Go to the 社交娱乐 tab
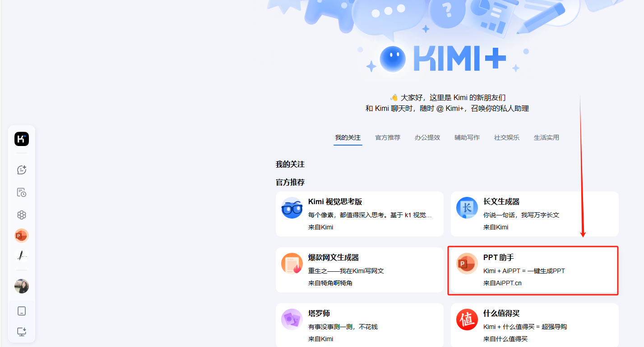Screen dimensions: 644x347 (506, 137)
